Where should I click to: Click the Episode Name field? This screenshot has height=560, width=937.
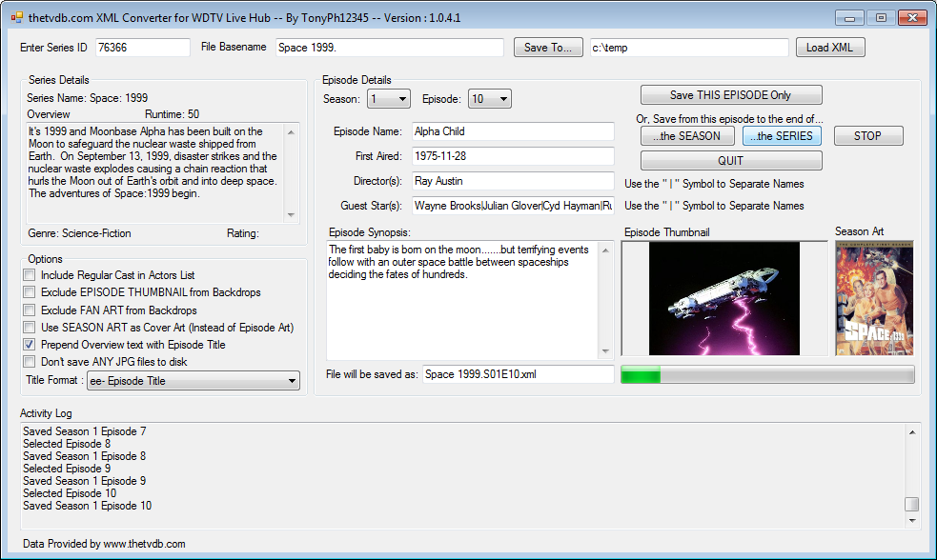coord(513,131)
